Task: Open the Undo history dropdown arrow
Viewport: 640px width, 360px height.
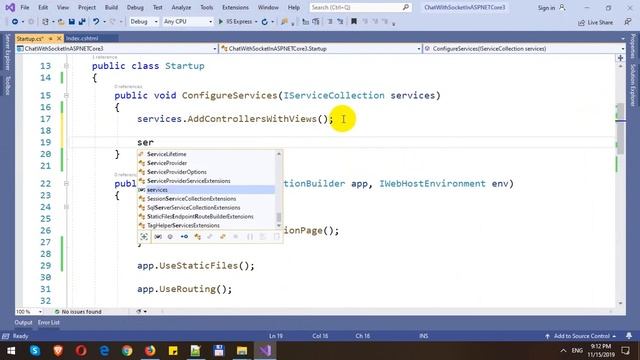Action: point(104,22)
